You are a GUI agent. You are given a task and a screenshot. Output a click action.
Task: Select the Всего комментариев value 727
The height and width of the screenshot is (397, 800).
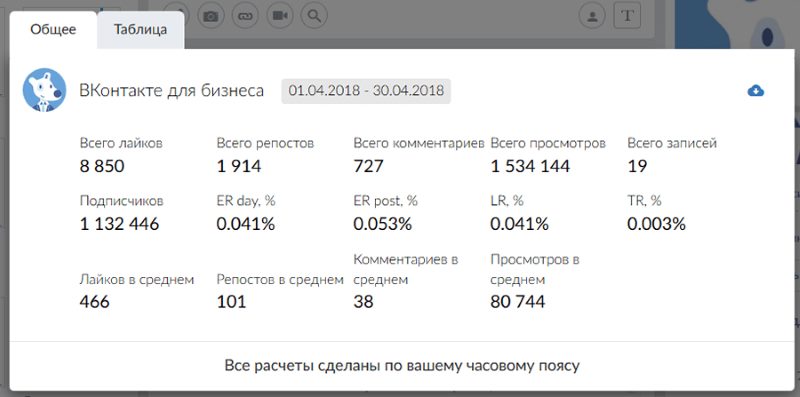368,166
